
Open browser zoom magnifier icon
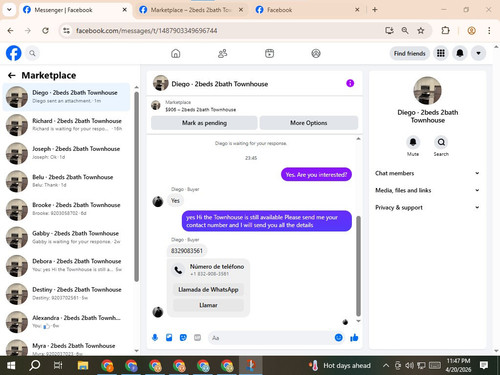click(405, 31)
